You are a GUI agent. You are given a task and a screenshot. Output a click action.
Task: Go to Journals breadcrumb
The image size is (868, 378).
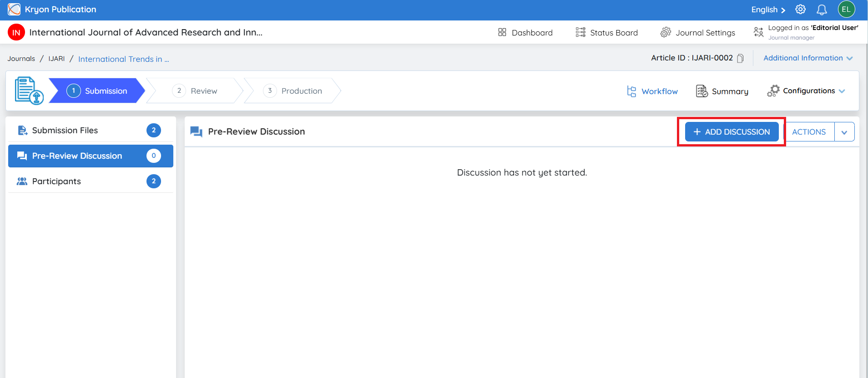tap(21, 59)
